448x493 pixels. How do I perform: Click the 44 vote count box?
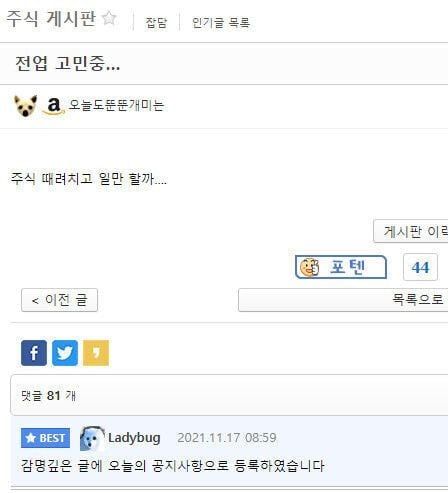pos(420,267)
